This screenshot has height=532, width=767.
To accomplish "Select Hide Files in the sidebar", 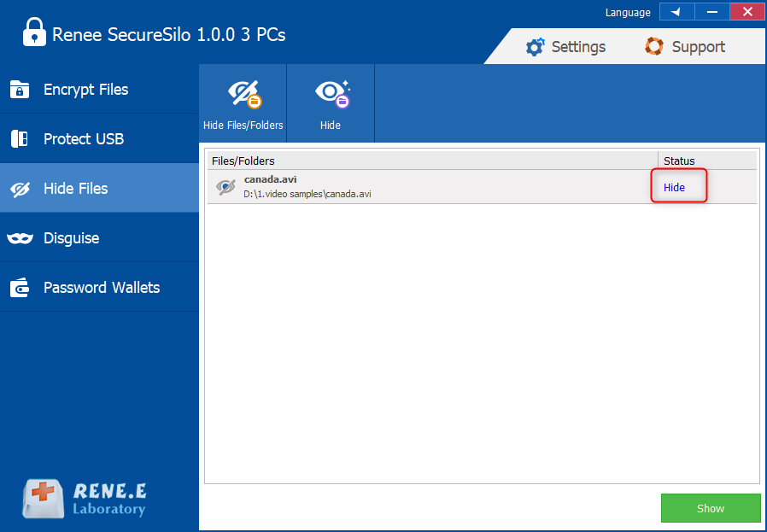I will 99,188.
